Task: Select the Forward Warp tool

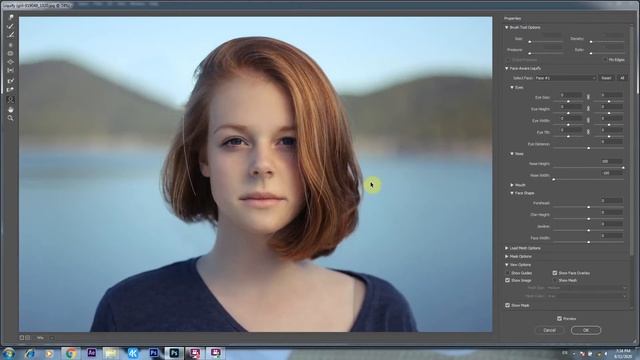Action: coord(11,17)
